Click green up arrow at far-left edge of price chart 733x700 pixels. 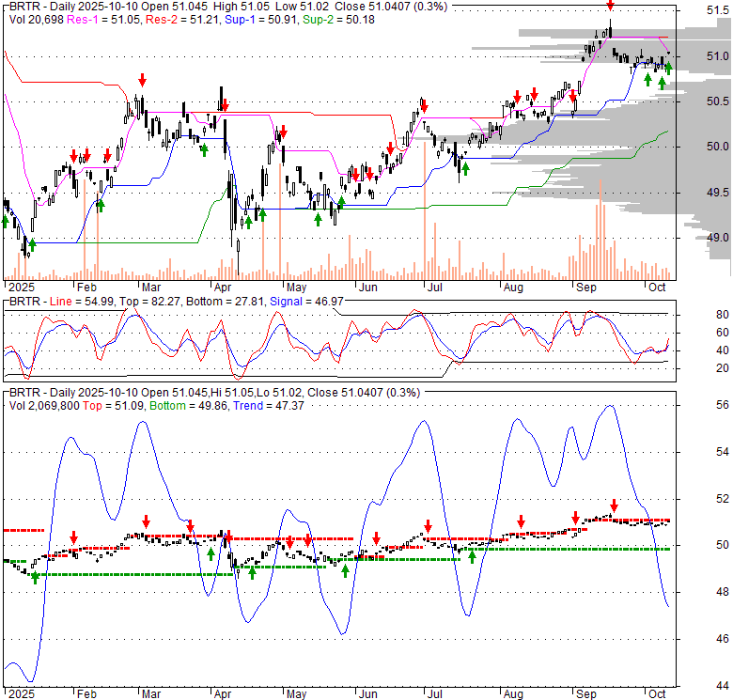pyautogui.click(x=5, y=221)
